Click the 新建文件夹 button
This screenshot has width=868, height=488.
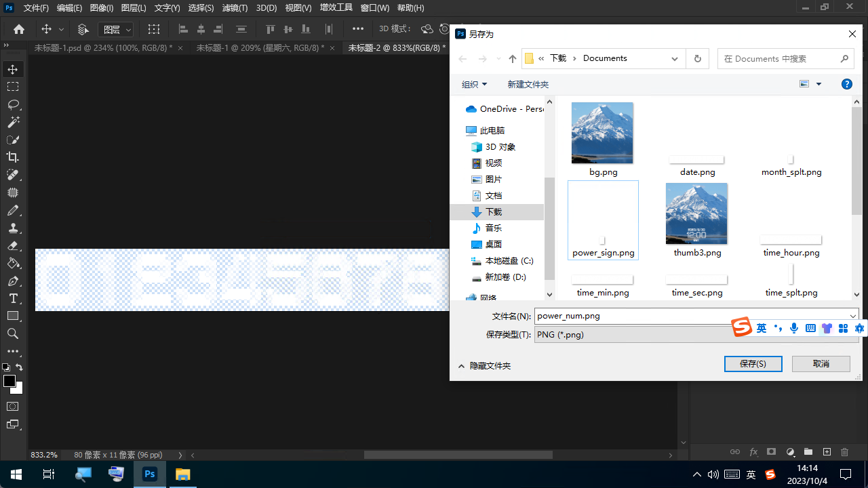528,84
